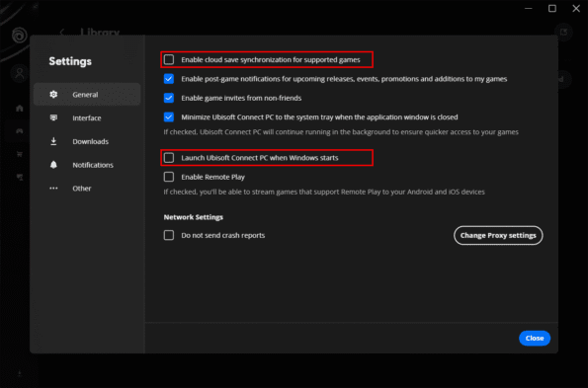This screenshot has height=388, width=588.
Task: Close the Ubisoft Connect window
Action: (x=576, y=8)
